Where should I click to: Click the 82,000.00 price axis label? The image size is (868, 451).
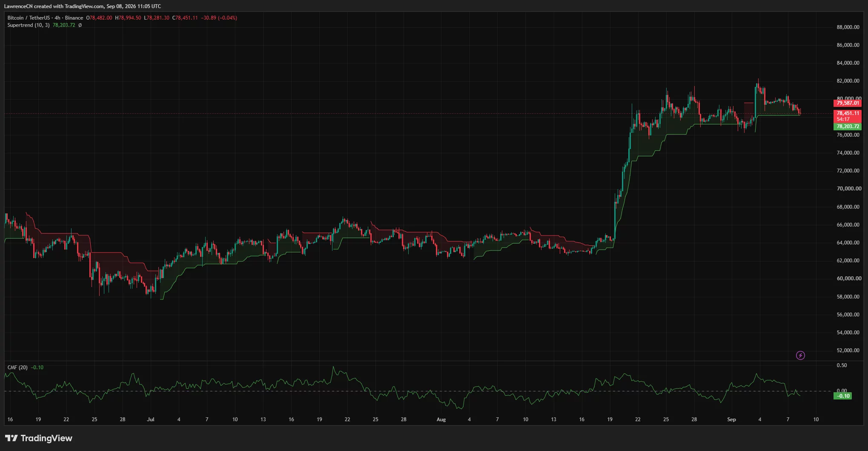[x=848, y=81]
